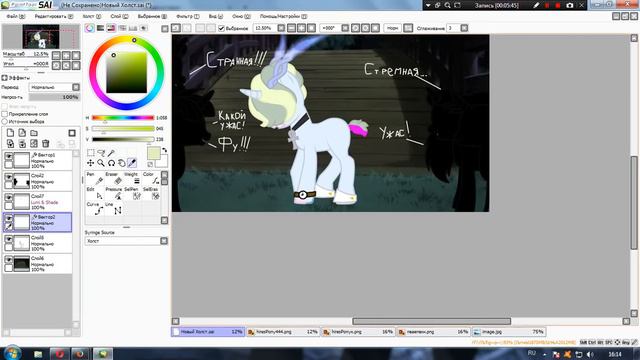Expand the Эффекты section
Screen dimensions: 640x360
tap(5, 78)
